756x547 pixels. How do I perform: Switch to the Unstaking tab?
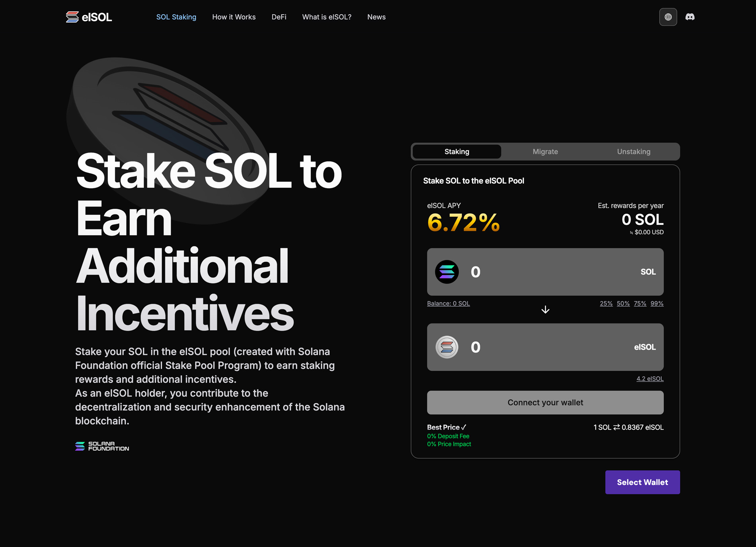[x=633, y=152]
